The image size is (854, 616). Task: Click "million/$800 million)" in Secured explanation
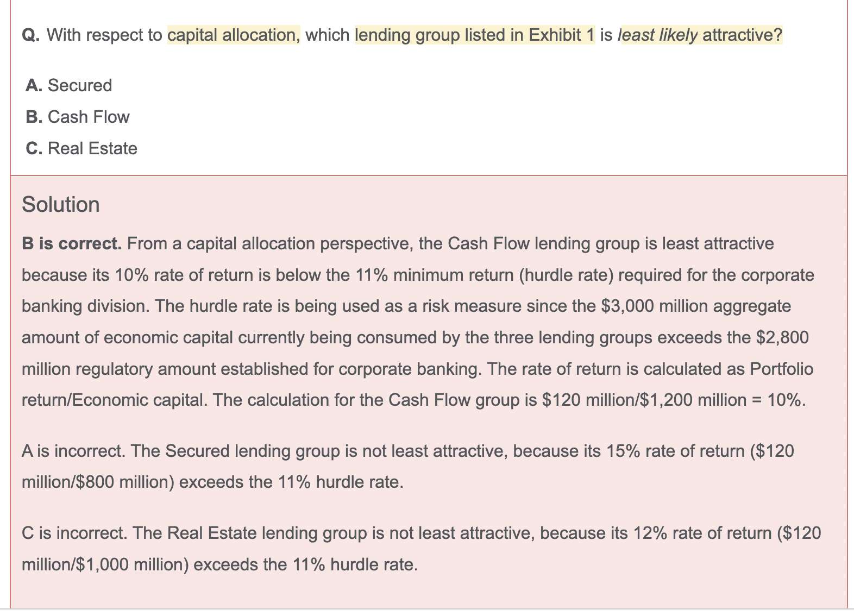tap(98, 482)
